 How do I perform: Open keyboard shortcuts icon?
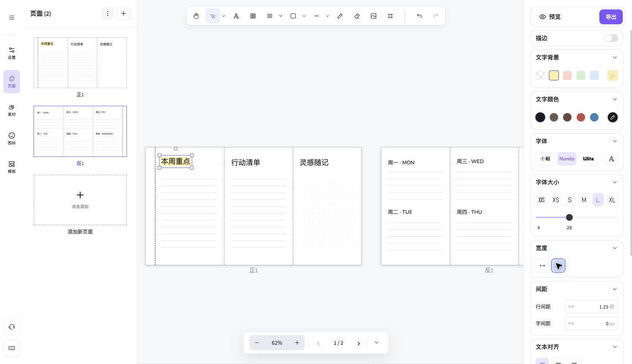click(12, 348)
